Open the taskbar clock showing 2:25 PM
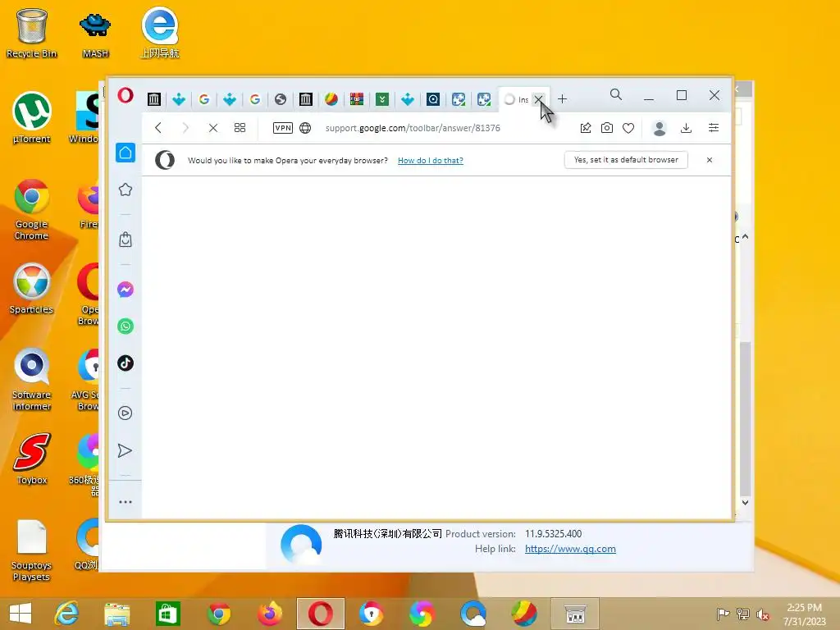This screenshot has height=630, width=840. 805,614
